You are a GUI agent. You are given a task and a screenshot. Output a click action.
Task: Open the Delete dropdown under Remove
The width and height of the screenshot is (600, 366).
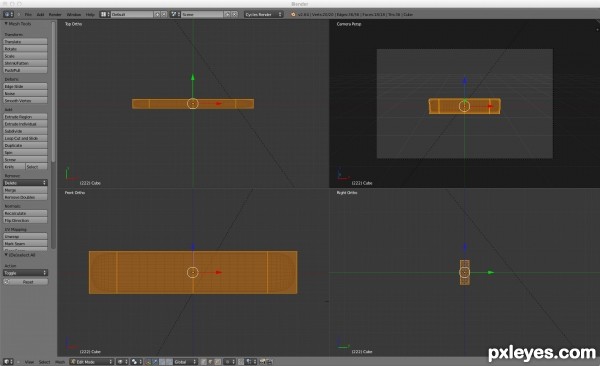point(25,183)
